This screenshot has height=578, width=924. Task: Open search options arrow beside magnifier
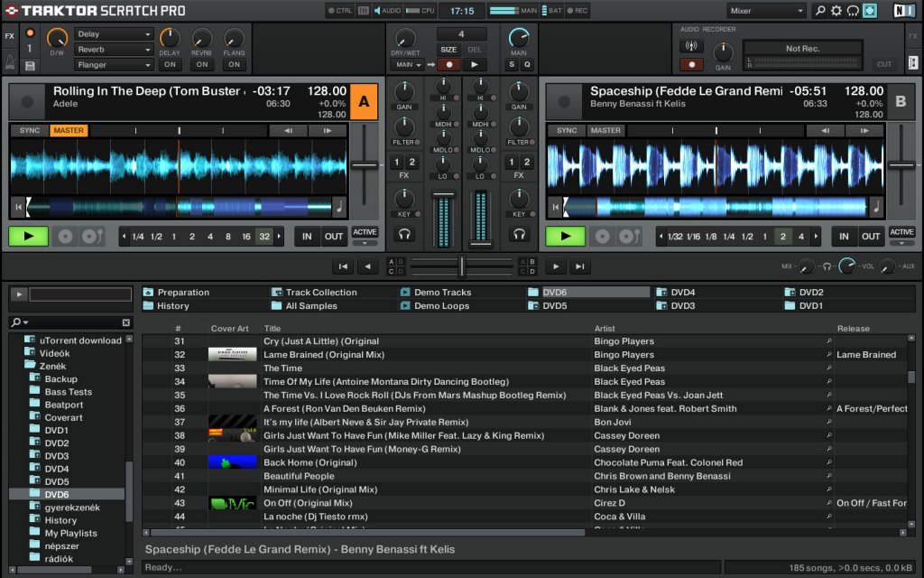coord(26,322)
